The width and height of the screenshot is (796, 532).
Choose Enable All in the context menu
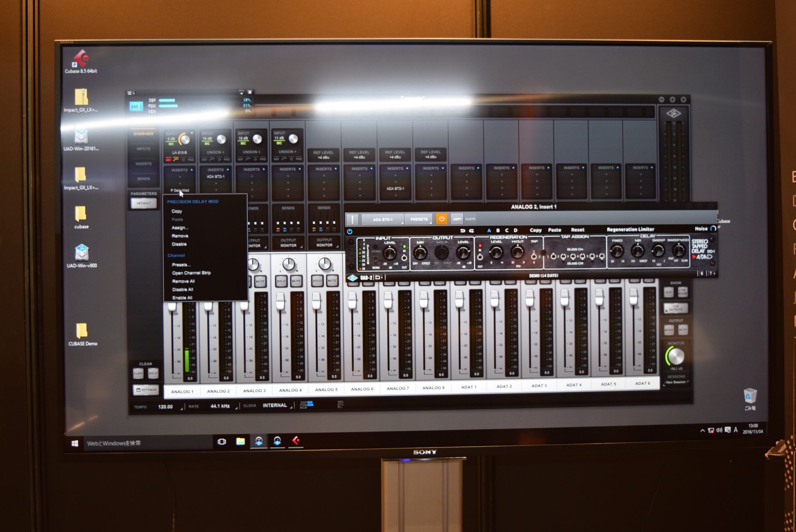click(182, 298)
